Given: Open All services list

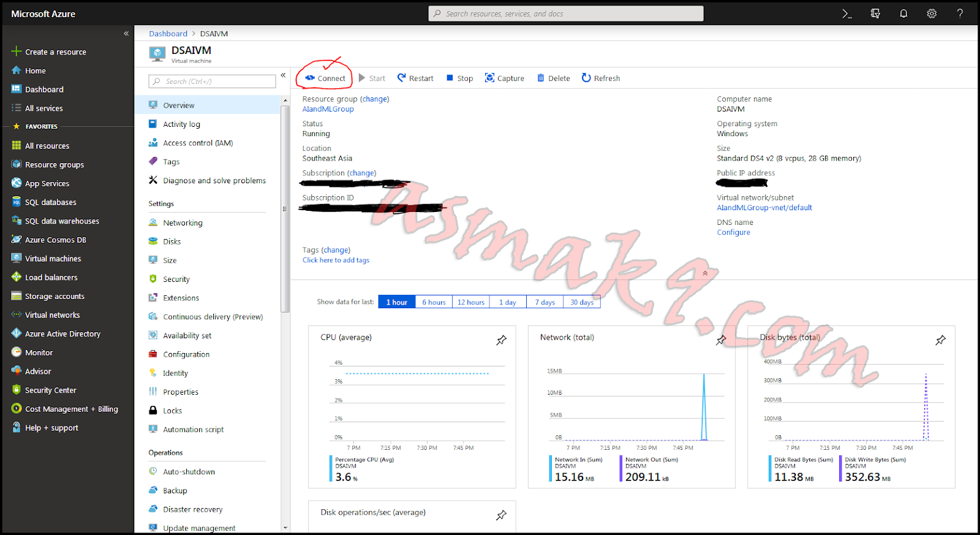Looking at the screenshot, I should click(x=37, y=108).
